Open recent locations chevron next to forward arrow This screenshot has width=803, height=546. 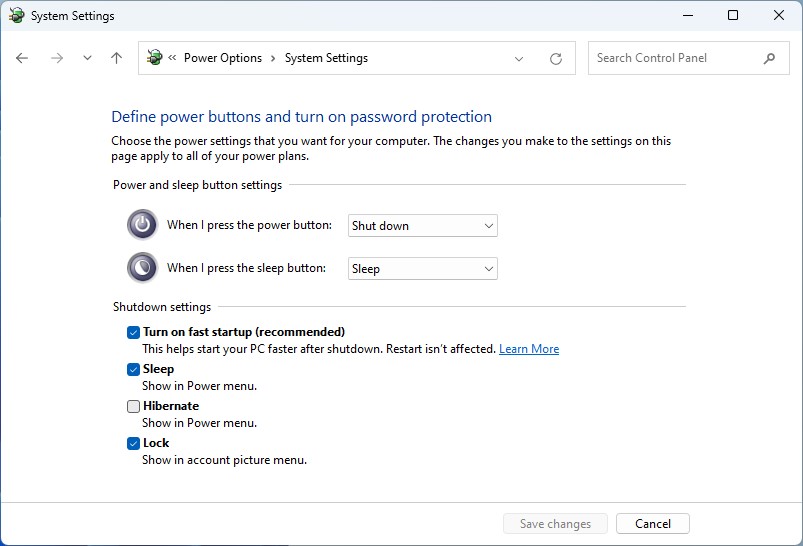pyautogui.click(x=88, y=58)
